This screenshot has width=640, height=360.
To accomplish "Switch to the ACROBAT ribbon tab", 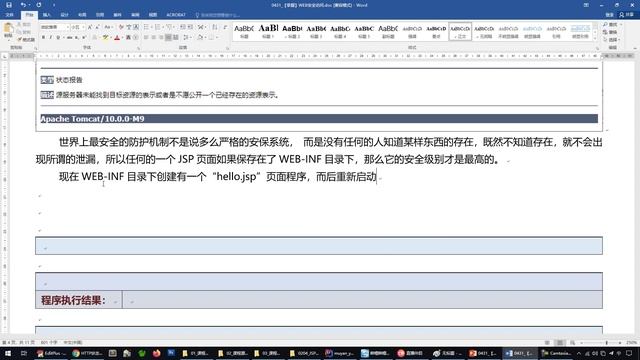I will coord(176,15).
